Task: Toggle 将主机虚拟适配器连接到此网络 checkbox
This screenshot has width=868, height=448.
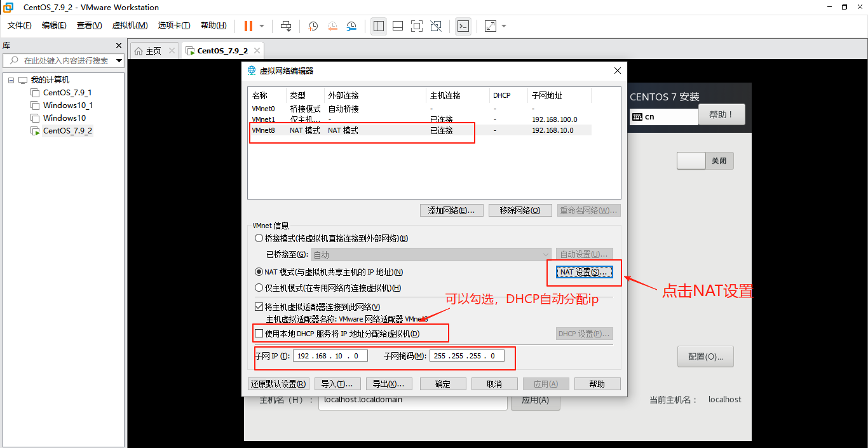Action: (259, 307)
